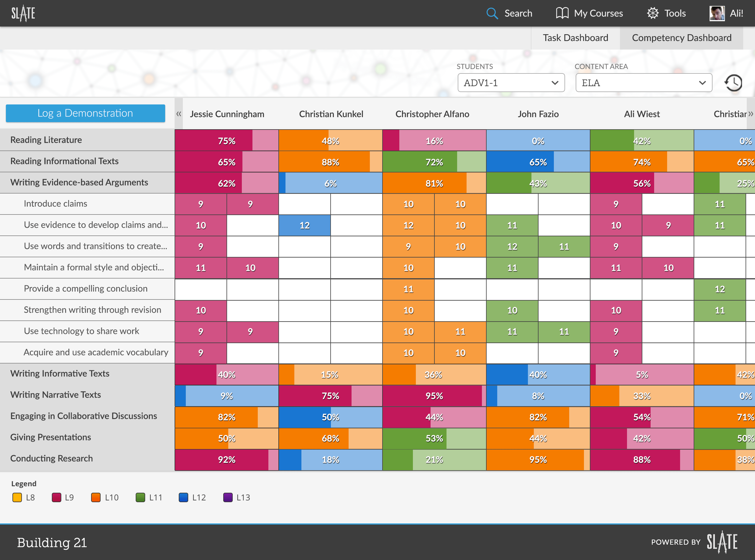Click Christopher Alfano's 81% Writing Arguments bar

click(x=434, y=183)
